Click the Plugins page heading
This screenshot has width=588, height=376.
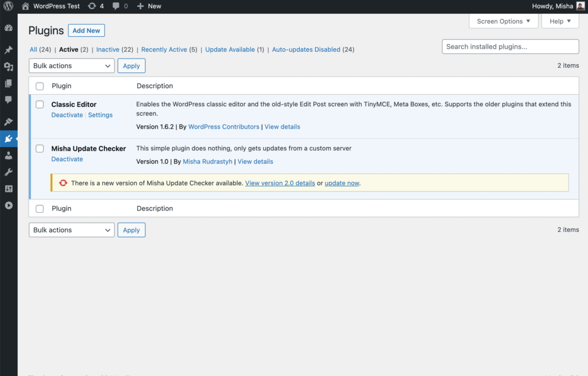46,30
